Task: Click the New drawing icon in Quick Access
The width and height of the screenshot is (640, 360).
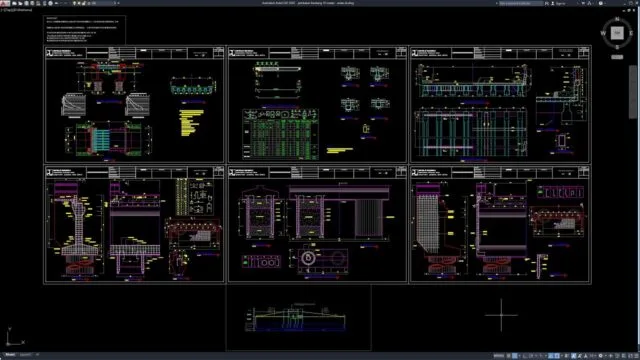Action: 14,3
